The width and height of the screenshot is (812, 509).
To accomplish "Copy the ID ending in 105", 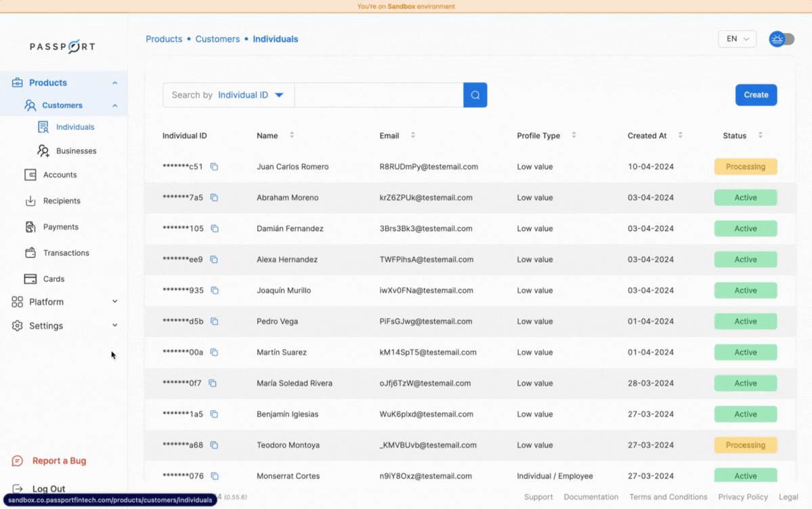I will (x=215, y=228).
